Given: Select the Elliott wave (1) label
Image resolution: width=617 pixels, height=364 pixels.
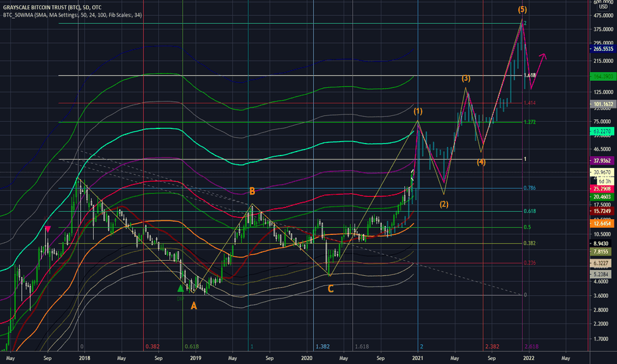Looking at the screenshot, I should (x=418, y=111).
